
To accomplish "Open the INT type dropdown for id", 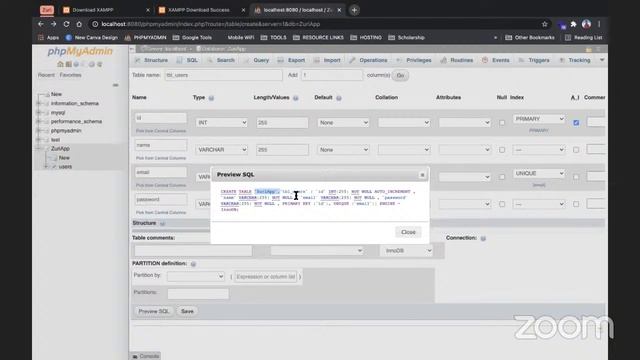I will pos(221,123).
